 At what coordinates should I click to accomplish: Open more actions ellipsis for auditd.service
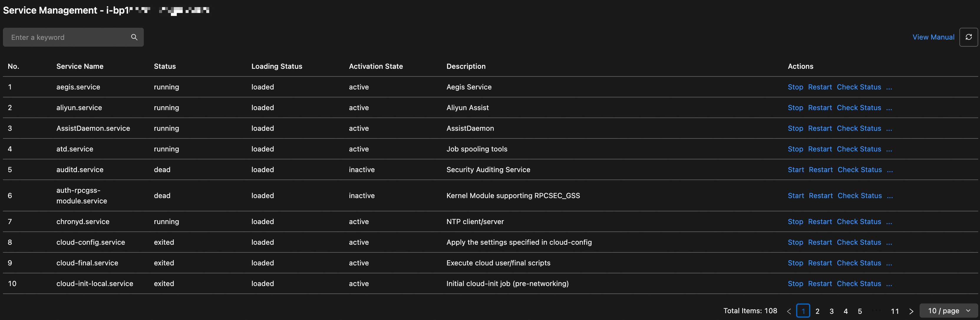coord(890,170)
